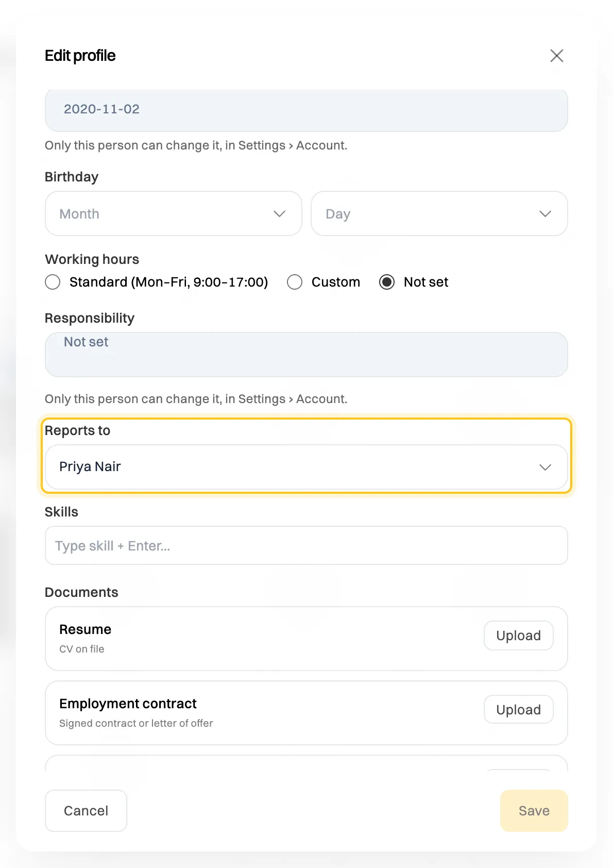
Task: Click the Resume document title
Action: [x=86, y=629]
